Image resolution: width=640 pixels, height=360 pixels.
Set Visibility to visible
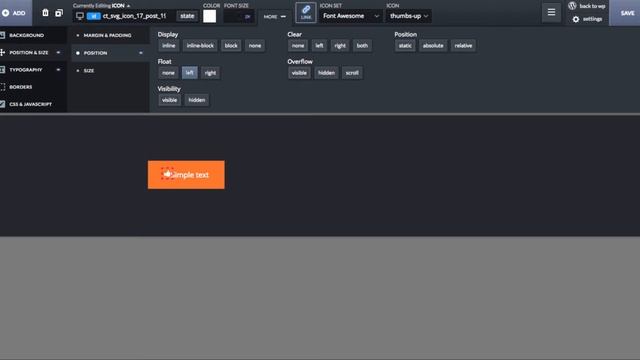click(x=169, y=100)
